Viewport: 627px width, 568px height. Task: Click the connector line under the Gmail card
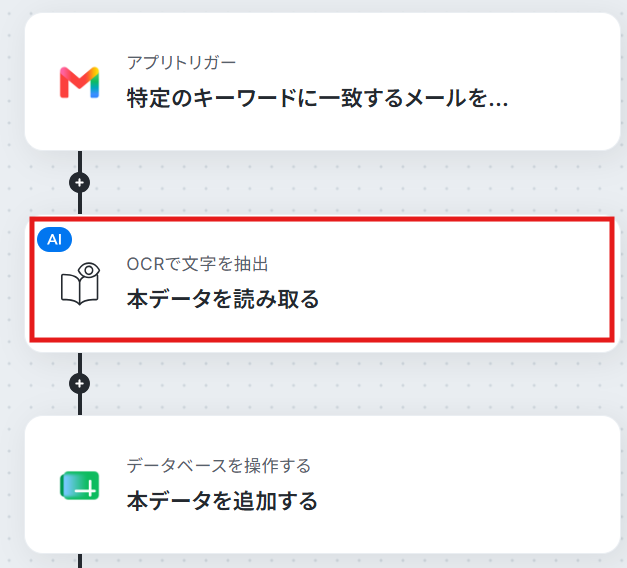[80, 161]
